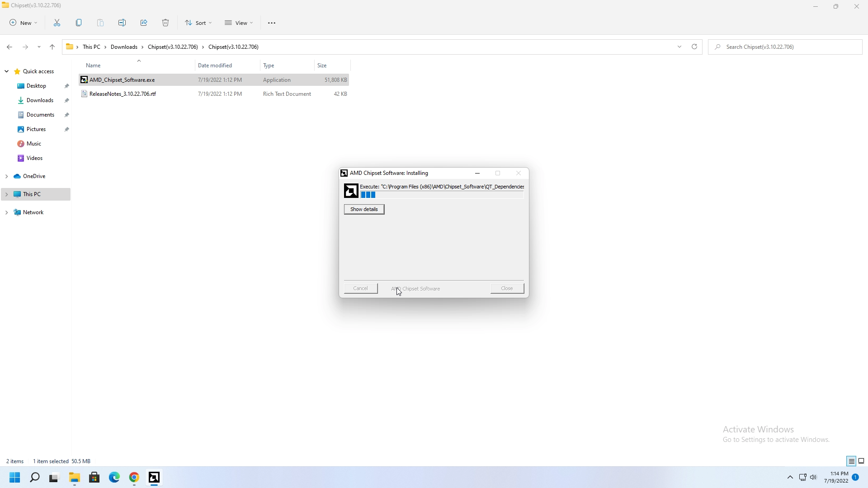Sort by the Type column header
The image size is (868, 488).
(x=287, y=66)
